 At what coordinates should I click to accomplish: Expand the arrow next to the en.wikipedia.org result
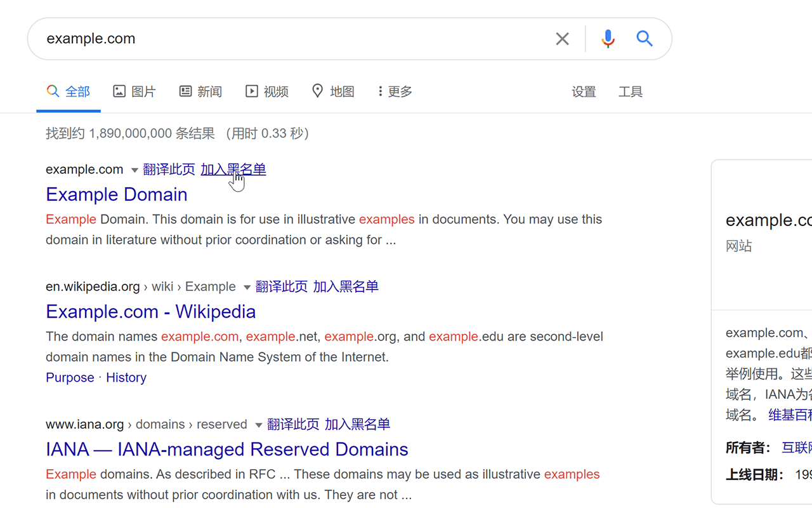tap(247, 287)
